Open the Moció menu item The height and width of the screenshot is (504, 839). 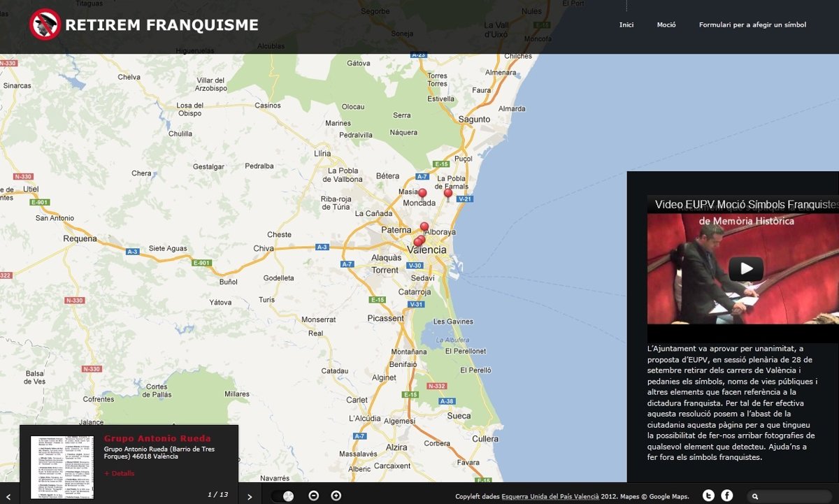[666, 25]
